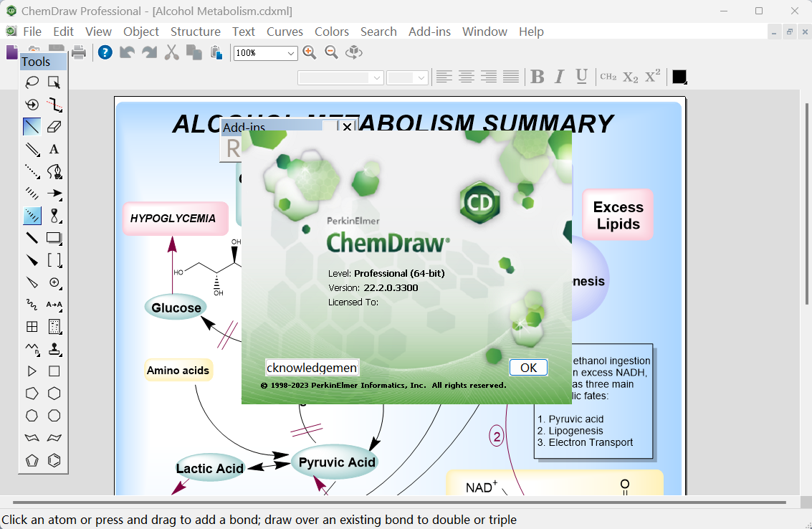The height and width of the screenshot is (529, 812).
Task: Select the Multiple Bonds tool
Action: click(x=32, y=148)
